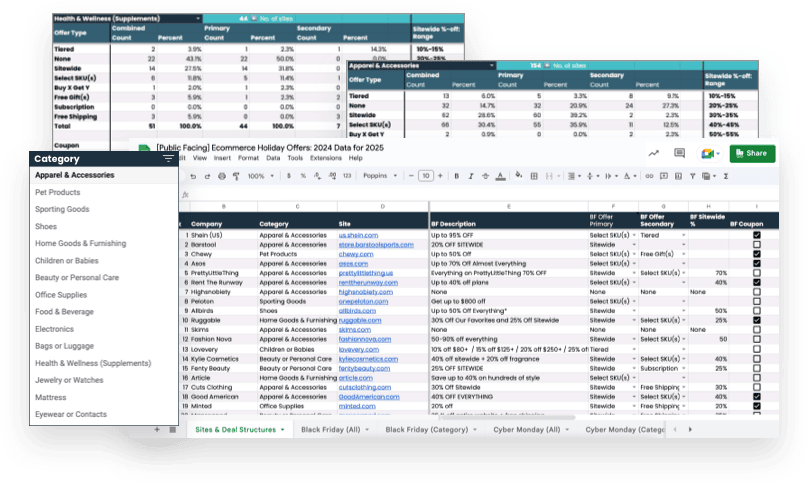The image size is (808, 483).
Task: Toggle BF Coupon checkbox for Shein row
Action: [756, 236]
